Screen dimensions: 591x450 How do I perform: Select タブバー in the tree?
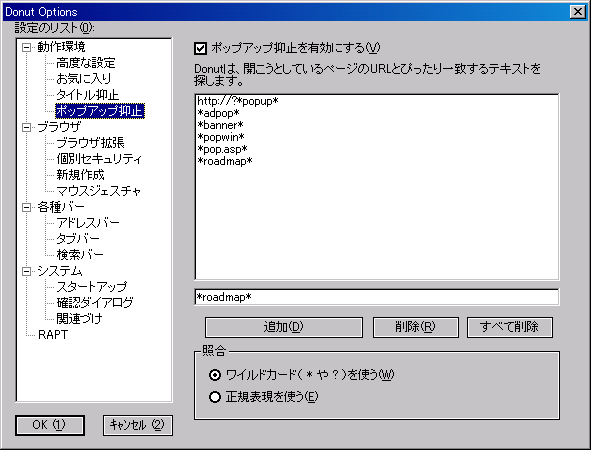coord(78,239)
